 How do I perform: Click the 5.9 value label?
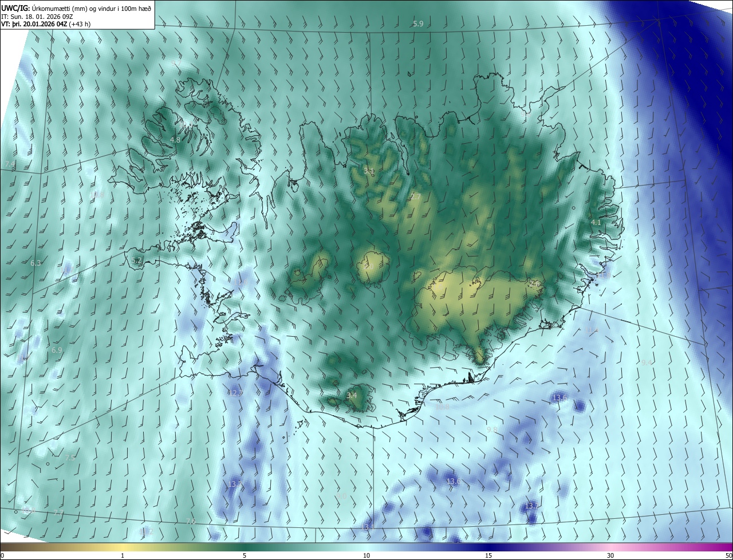[418, 23]
